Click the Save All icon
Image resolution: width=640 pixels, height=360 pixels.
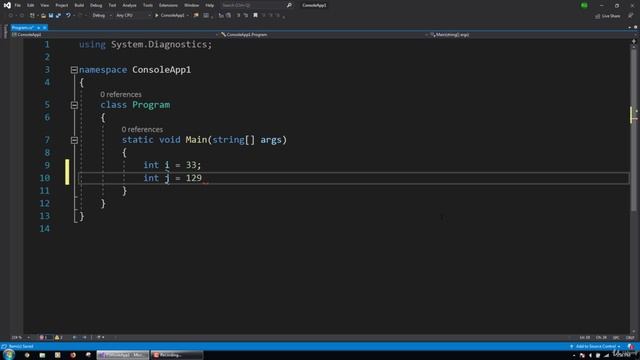pos(58,16)
